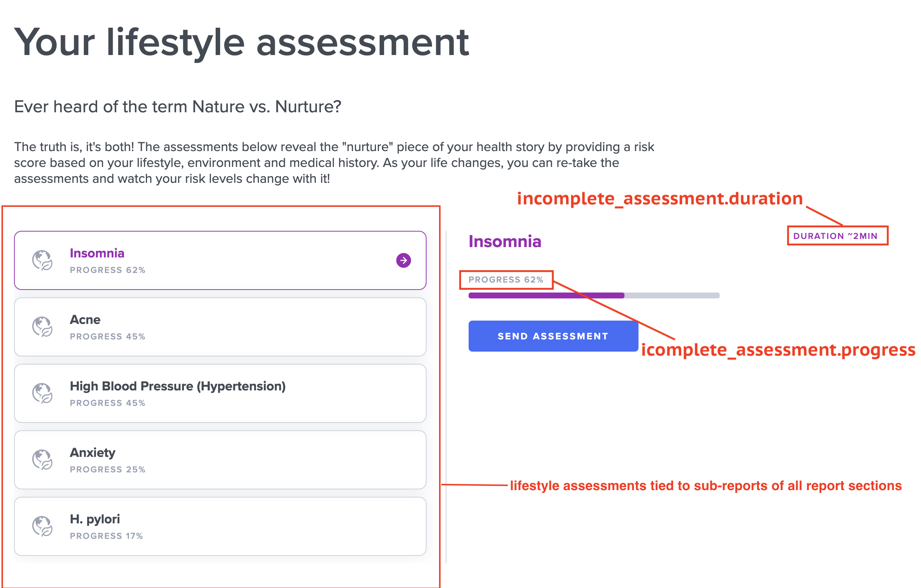Click "Ever heard of the term Nature vs. Nurture?"

click(x=178, y=106)
